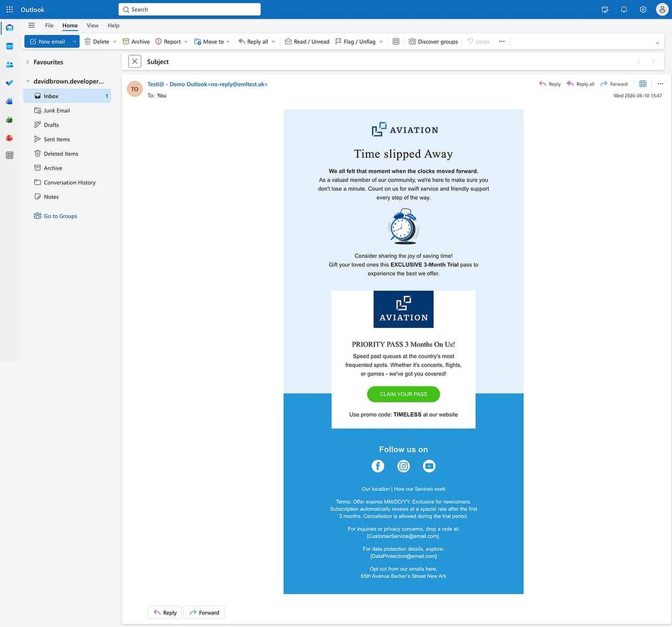Open Calendar in the left app rail
This screenshot has width=672, height=627.
tap(9, 46)
